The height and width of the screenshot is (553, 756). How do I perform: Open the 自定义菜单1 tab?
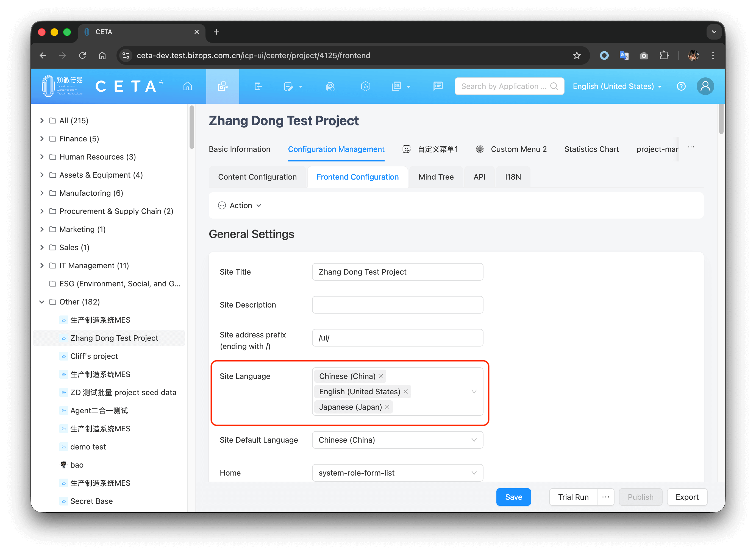430,149
